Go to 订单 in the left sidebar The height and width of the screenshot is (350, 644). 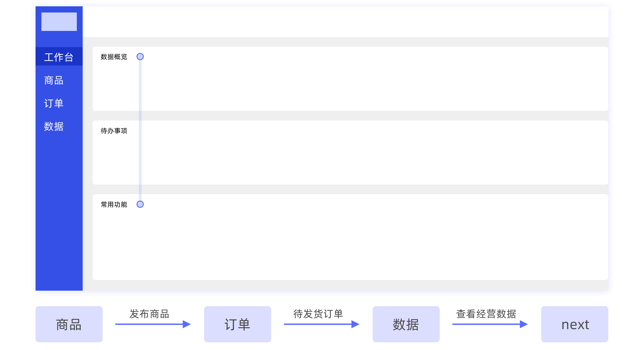coord(54,103)
